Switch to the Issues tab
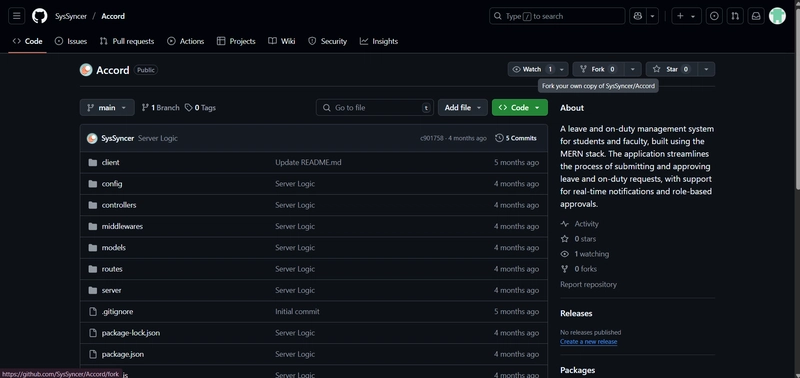The image size is (800, 378). click(x=71, y=41)
